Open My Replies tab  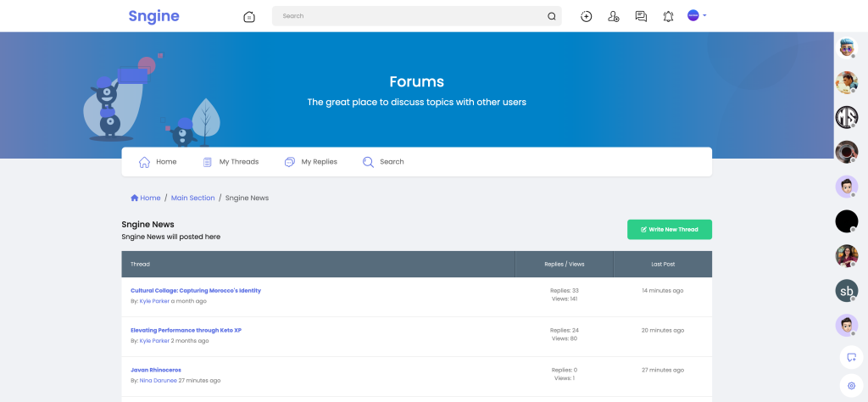[x=310, y=162]
